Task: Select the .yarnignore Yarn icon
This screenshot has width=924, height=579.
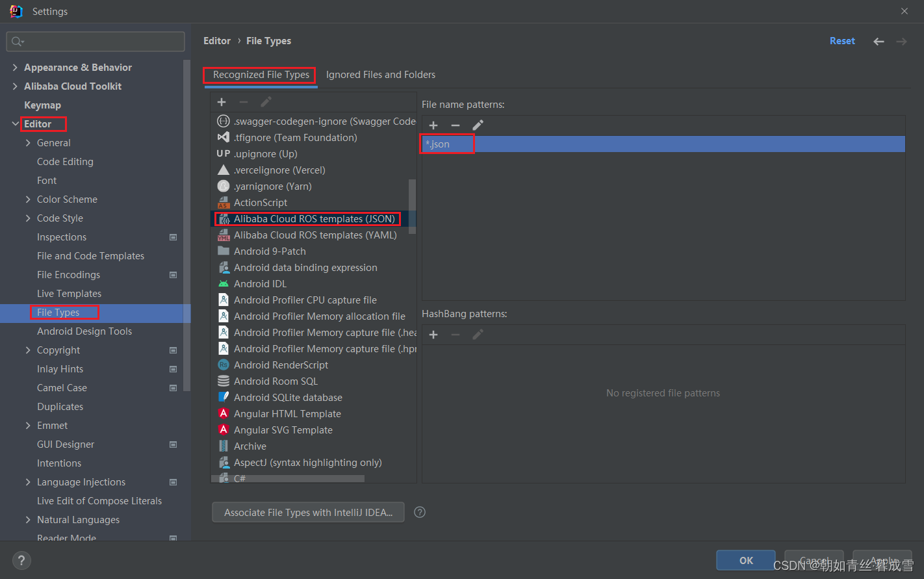Action: pyautogui.click(x=224, y=187)
